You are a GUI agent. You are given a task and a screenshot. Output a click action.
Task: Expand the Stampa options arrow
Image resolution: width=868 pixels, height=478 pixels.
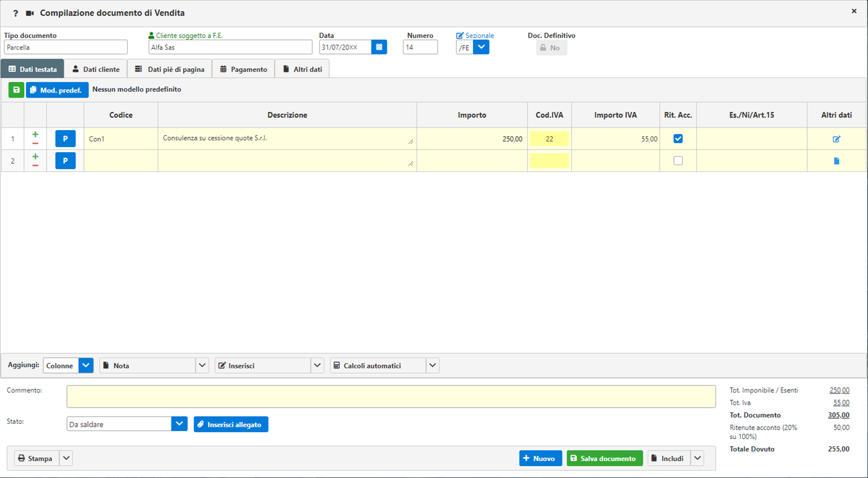(x=66, y=458)
